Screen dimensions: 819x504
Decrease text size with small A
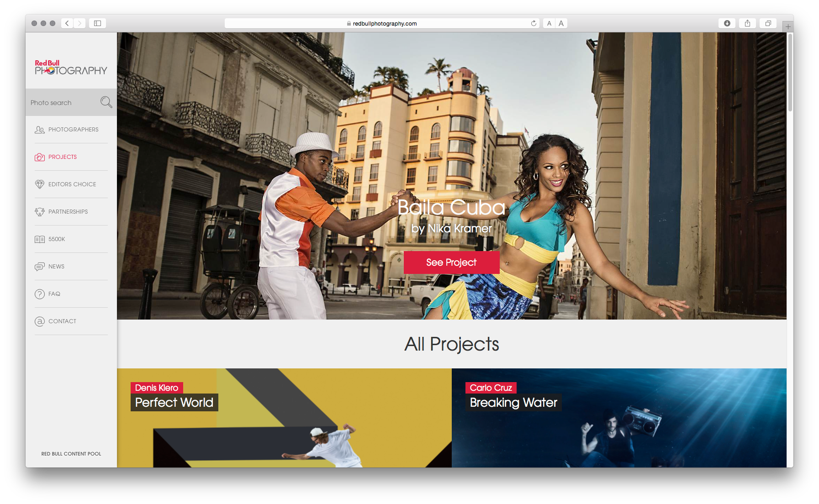549,23
